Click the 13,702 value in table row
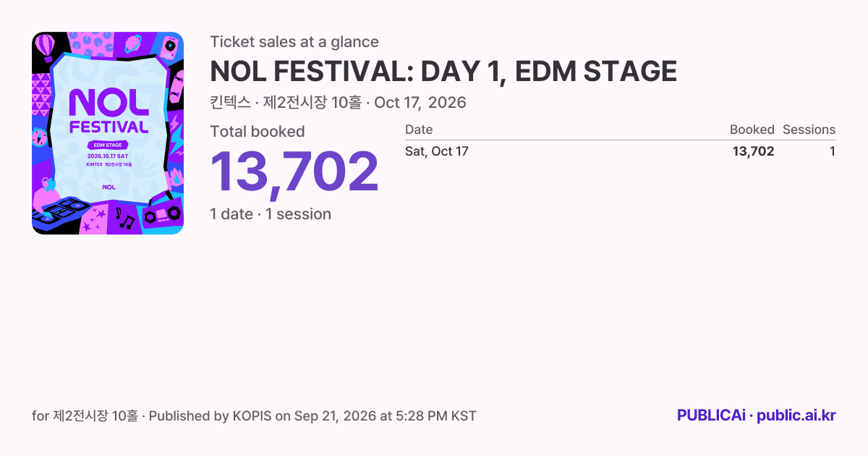Viewport: 868px width, 456px height. pyautogui.click(x=753, y=151)
